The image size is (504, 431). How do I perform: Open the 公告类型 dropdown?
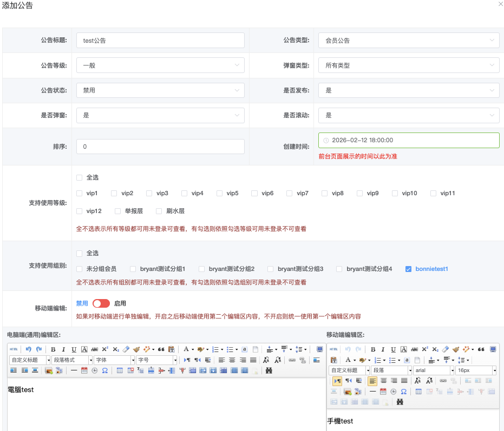click(x=409, y=40)
